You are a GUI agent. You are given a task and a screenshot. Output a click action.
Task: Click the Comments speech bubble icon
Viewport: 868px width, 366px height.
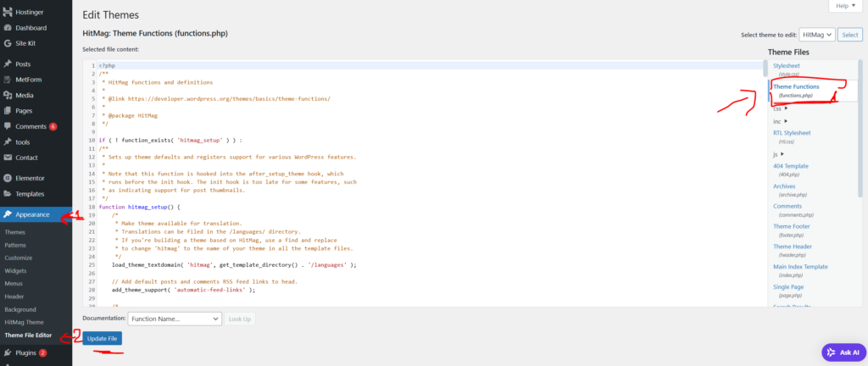pos(8,126)
